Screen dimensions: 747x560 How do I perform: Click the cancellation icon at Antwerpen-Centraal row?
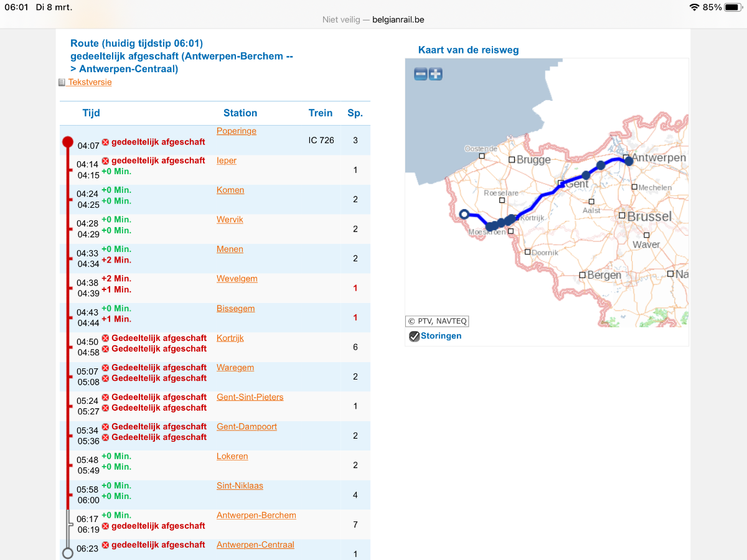coord(105,545)
